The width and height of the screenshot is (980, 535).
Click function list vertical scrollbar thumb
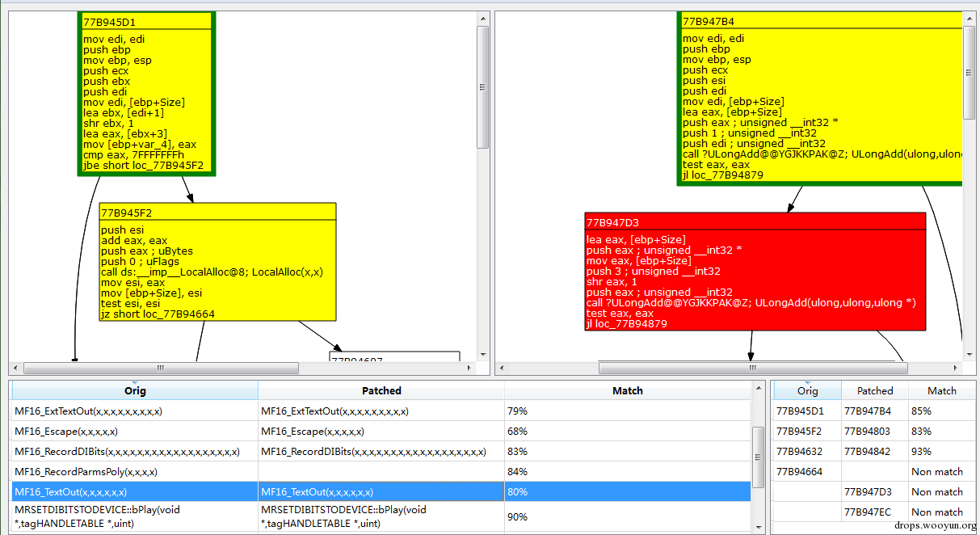(x=758, y=459)
